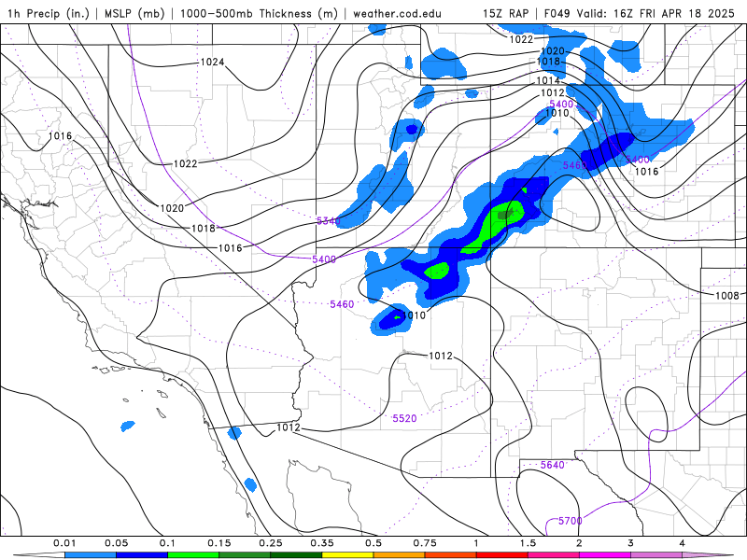Select the dark green 0.25–0.35 legend swatch
This screenshot has height=560, width=747.
coord(296,555)
